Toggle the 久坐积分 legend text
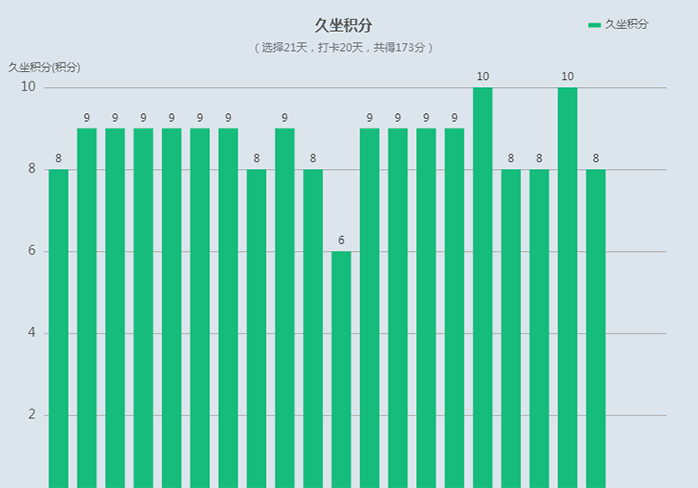This screenshot has width=698, height=488. [x=627, y=24]
